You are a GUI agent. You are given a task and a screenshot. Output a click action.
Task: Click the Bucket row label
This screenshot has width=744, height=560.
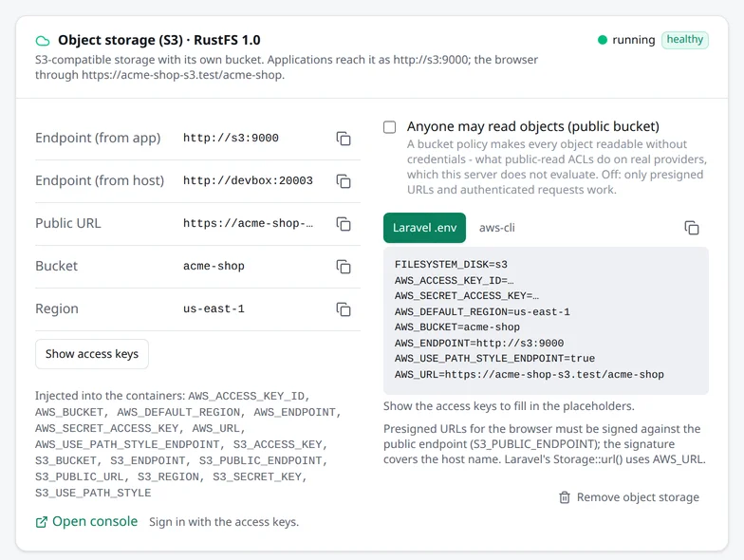coord(57,266)
